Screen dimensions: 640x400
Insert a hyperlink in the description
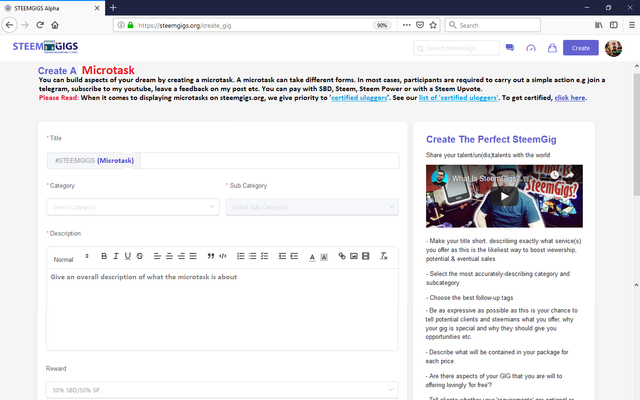pyautogui.click(x=342, y=256)
